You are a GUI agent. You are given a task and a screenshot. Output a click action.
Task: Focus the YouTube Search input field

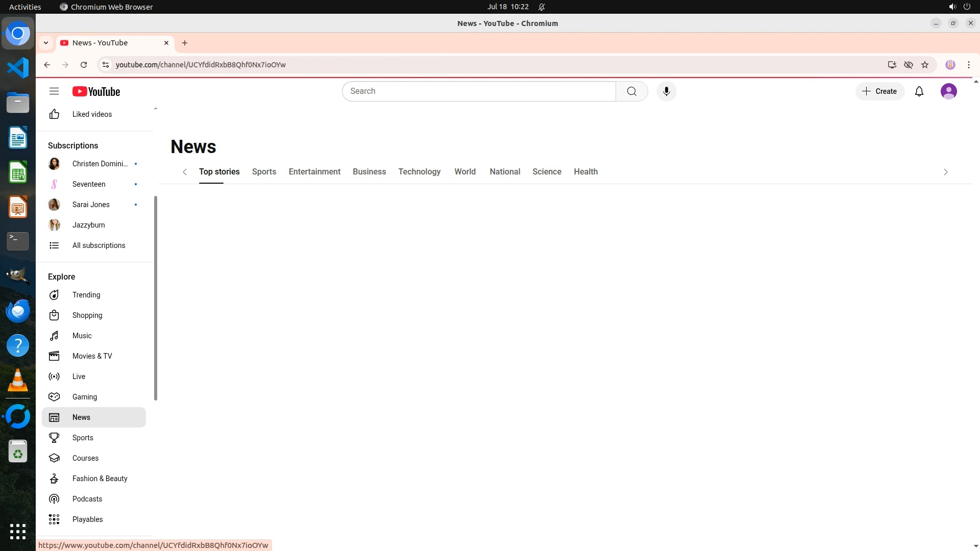479,91
